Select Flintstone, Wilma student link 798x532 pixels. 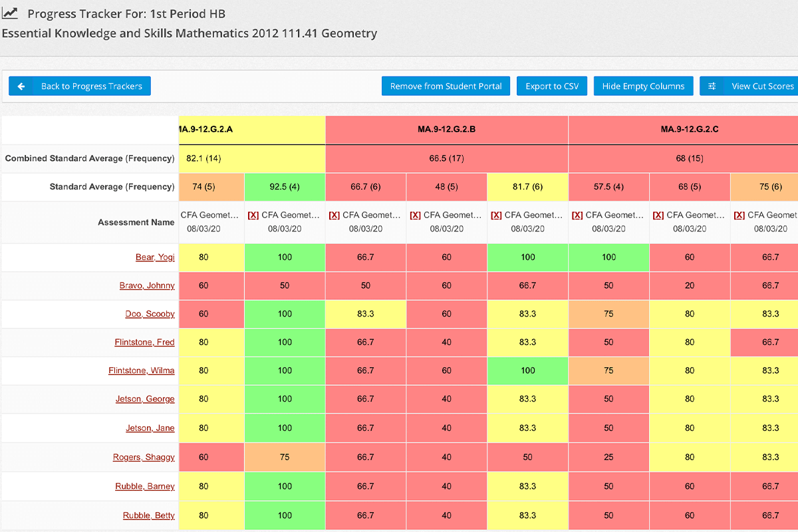click(142, 370)
